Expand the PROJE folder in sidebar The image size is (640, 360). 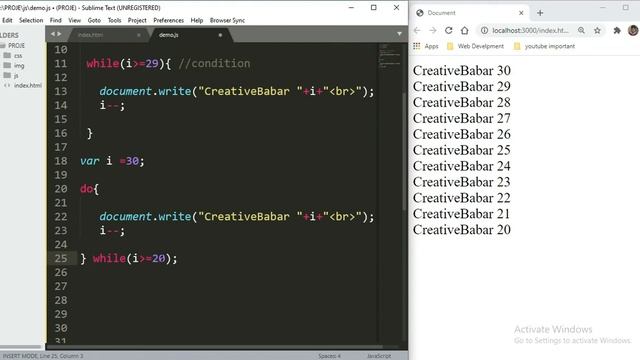[16, 46]
